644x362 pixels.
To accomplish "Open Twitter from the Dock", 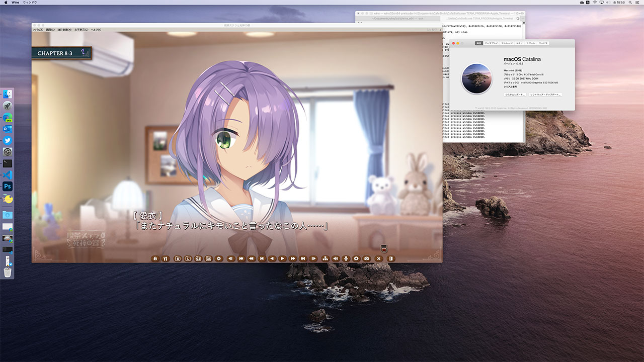I will [x=8, y=140].
